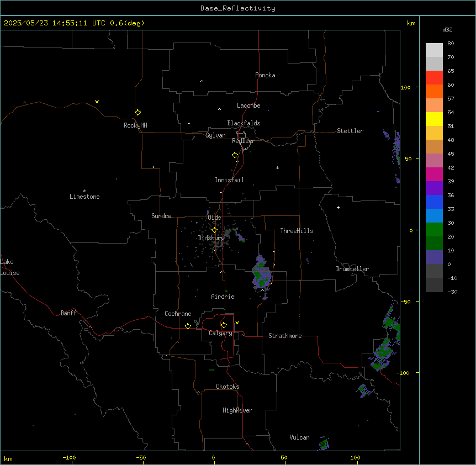Click the 2025/05/23 14:55:11 UTC timestamp

(x=75, y=23)
